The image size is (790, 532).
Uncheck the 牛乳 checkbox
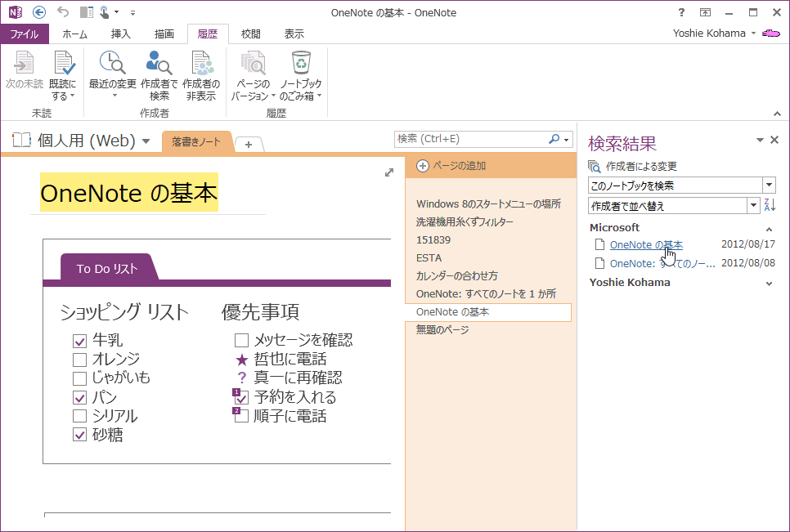[79, 341]
